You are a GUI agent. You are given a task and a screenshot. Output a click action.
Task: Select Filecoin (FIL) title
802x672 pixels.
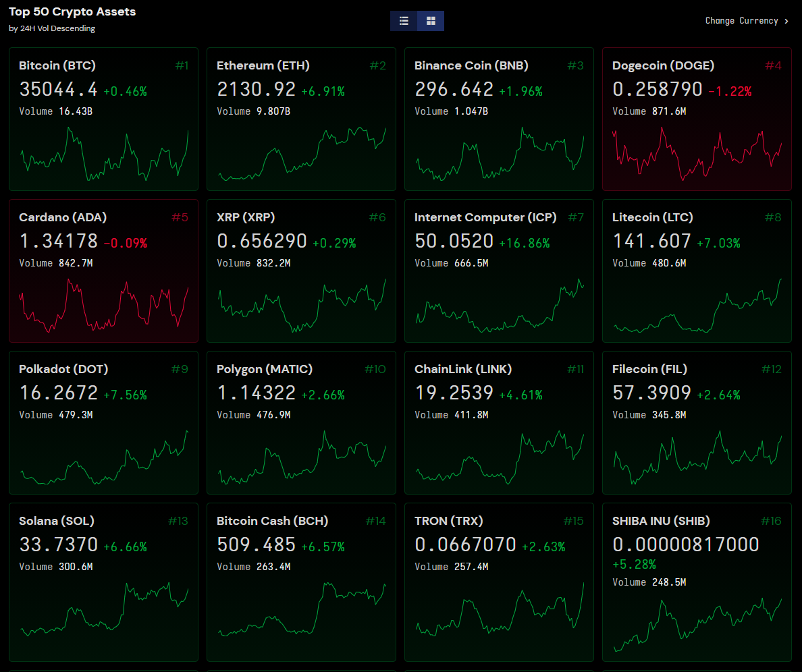tap(649, 369)
